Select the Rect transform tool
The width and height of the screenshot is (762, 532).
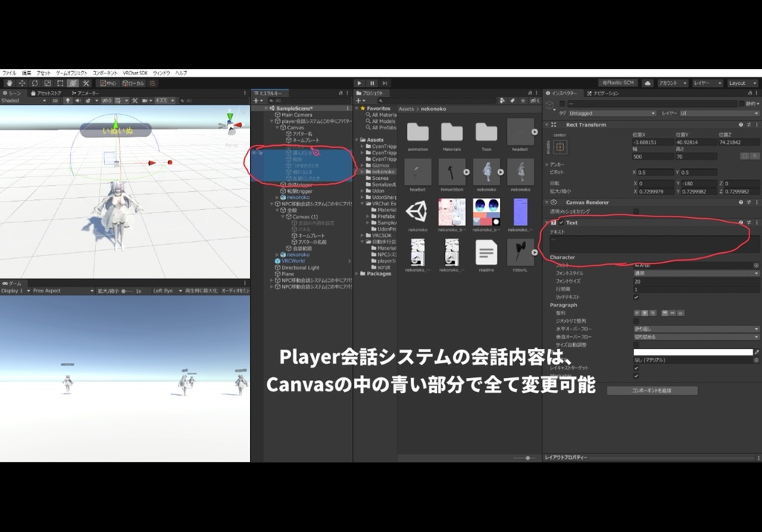(60, 83)
